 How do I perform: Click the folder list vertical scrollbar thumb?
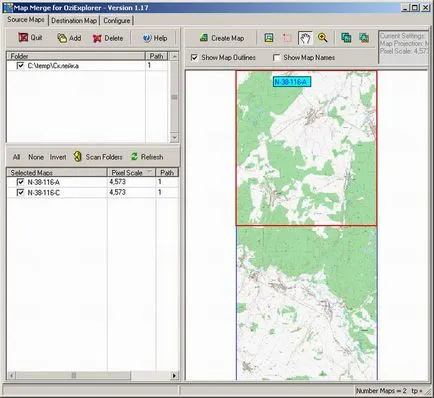[174, 97]
